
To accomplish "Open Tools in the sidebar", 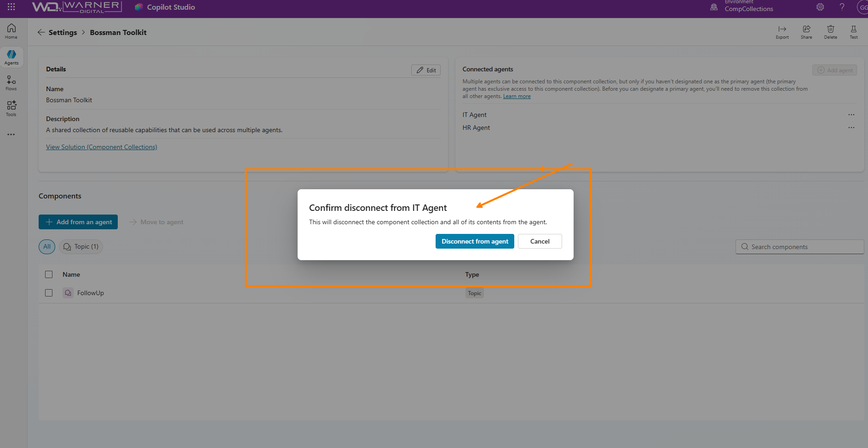I will (11, 109).
